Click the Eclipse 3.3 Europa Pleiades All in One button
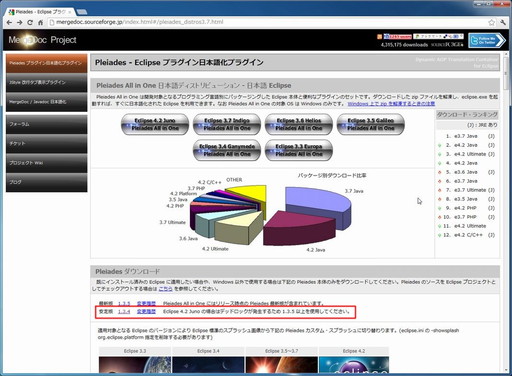 [x=299, y=150]
